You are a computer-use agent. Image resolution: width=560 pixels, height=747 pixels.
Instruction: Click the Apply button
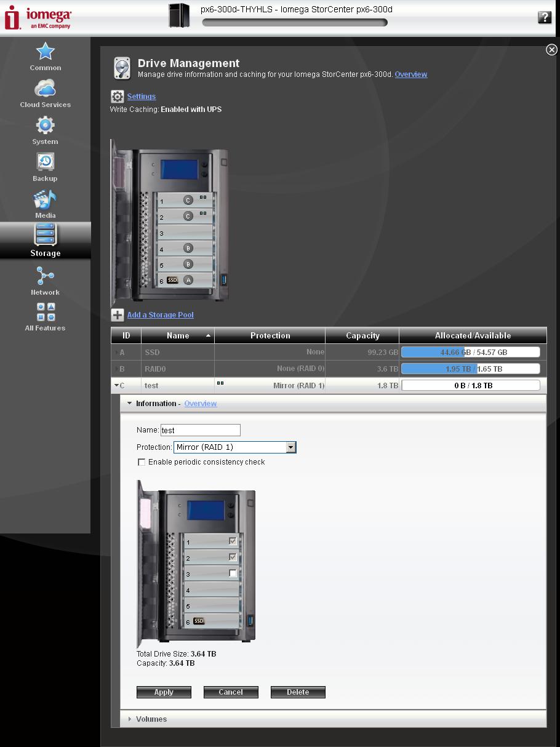tap(164, 692)
